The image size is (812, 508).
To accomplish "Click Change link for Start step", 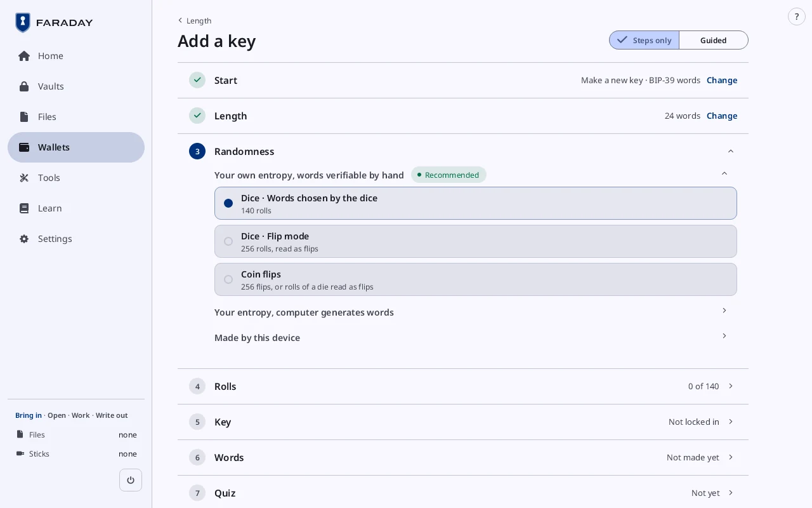I will tap(722, 80).
